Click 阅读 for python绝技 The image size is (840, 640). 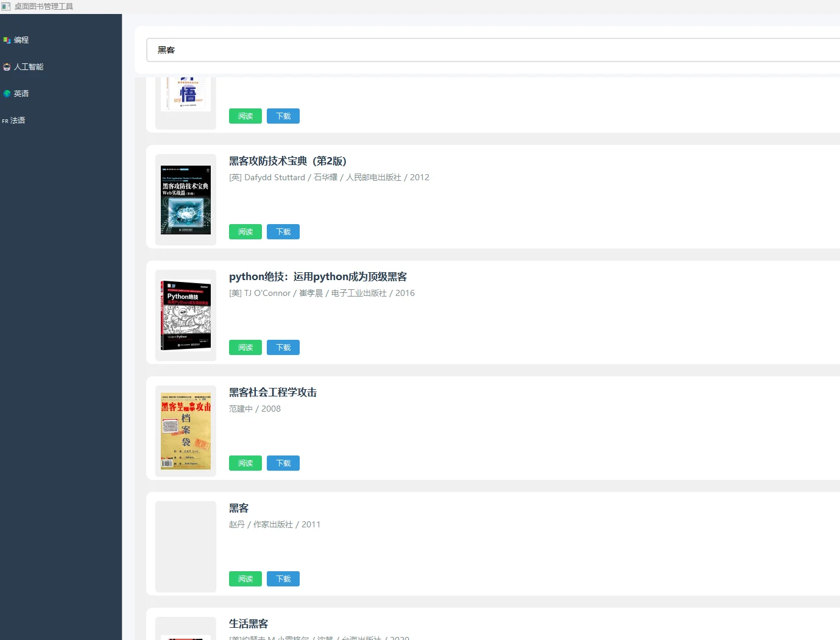click(x=245, y=348)
